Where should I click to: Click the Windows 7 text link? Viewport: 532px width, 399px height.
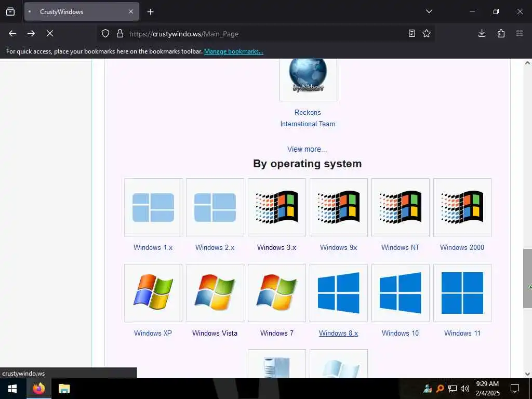point(277,333)
